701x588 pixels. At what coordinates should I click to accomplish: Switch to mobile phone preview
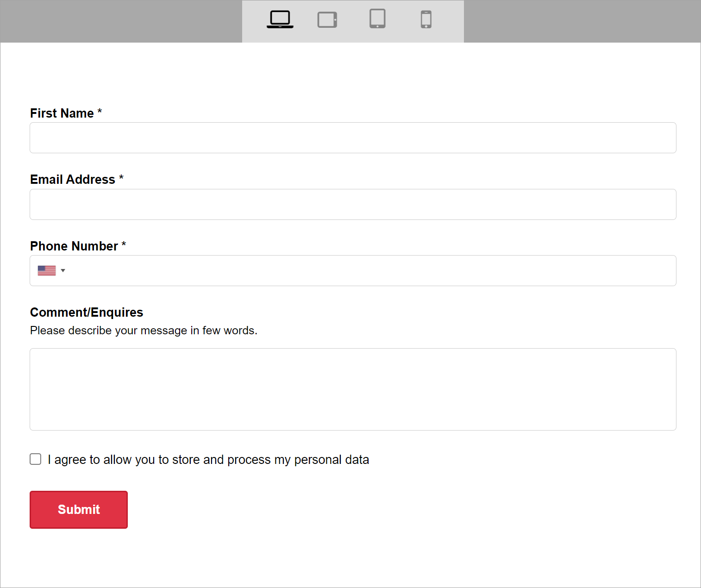tap(426, 19)
